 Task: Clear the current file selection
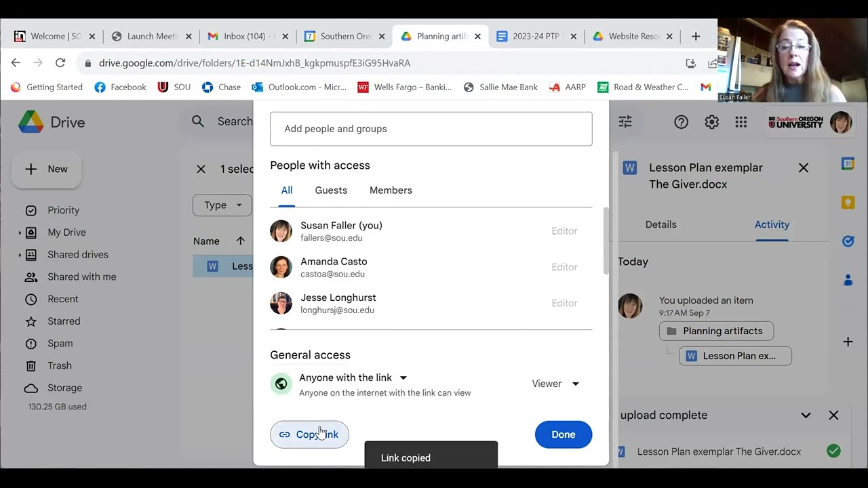click(201, 169)
